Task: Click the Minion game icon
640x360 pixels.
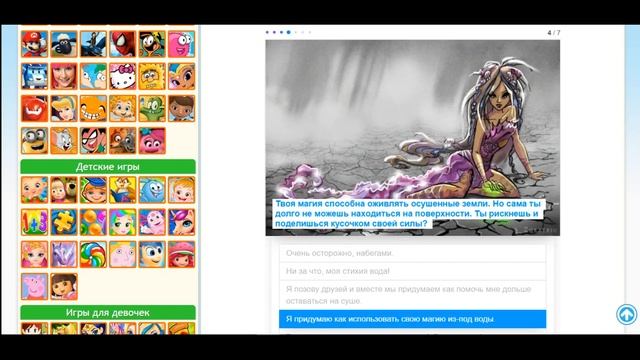Action: coord(34,140)
